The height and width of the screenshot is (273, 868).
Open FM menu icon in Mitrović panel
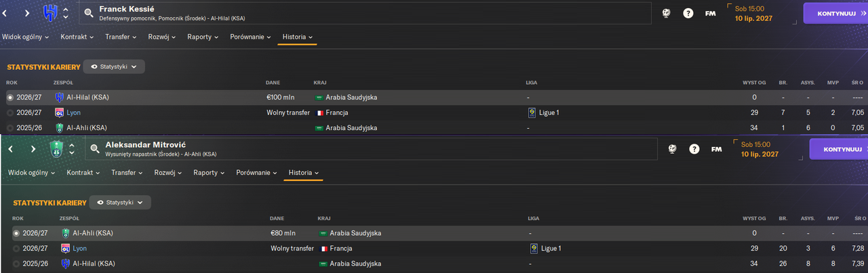(716, 149)
